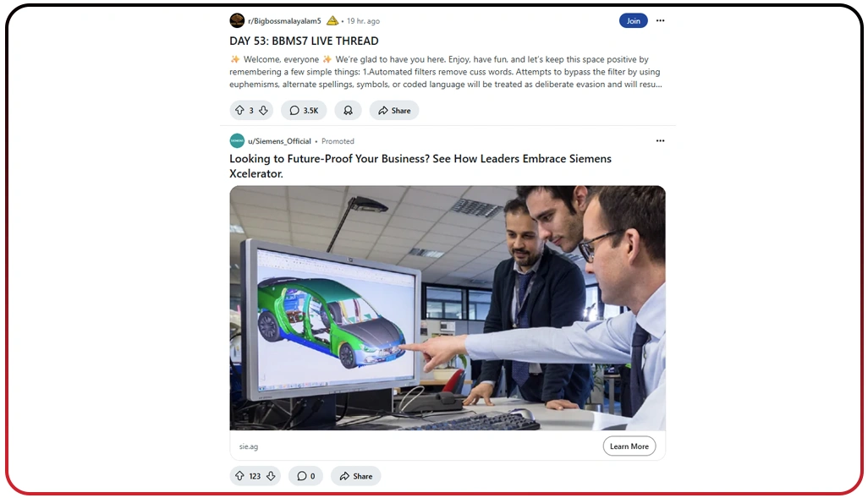Click the r/Bigbossmalayalam5 subreddit name
868x498 pixels.
coord(284,21)
